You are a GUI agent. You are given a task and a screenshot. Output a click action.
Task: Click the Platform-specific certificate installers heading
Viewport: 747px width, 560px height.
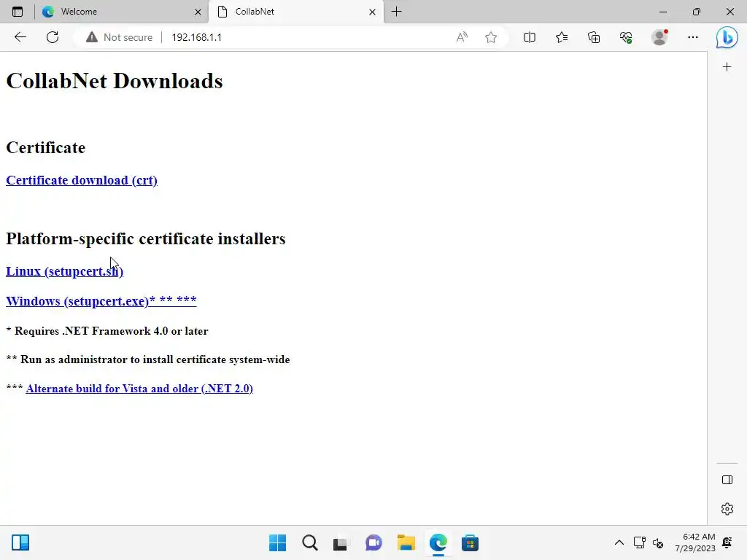(x=146, y=238)
